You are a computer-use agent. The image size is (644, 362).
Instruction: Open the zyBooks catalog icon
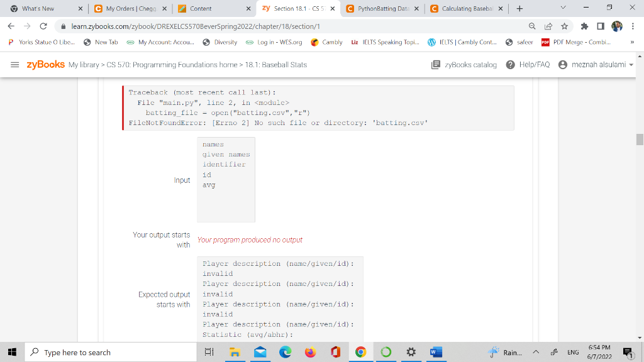point(436,65)
